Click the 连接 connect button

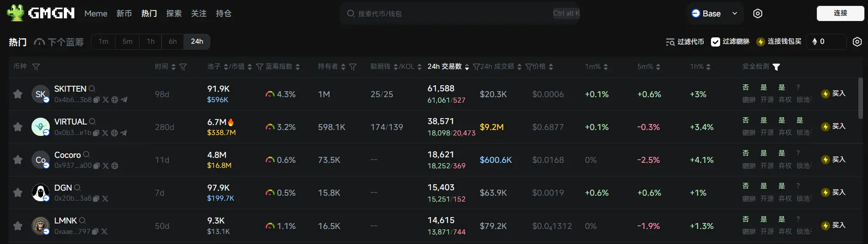coord(840,13)
